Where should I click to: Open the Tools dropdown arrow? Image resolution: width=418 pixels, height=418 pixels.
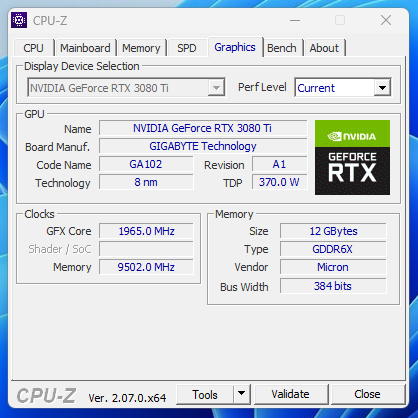point(242,394)
